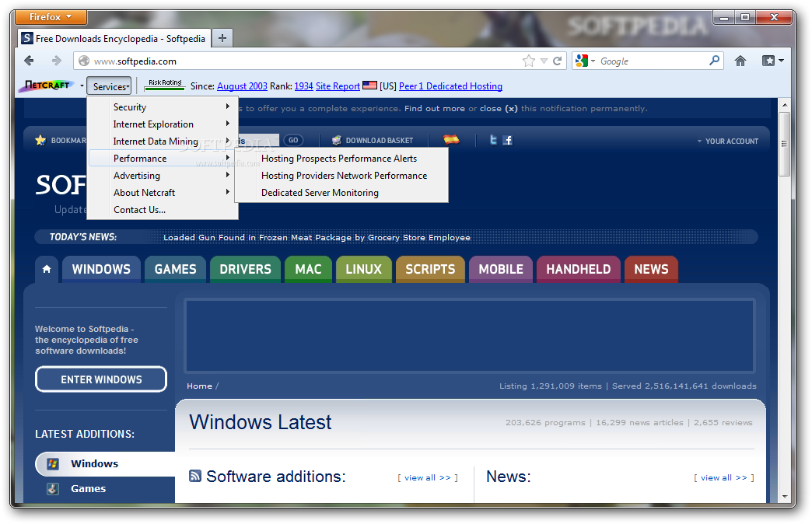Click the August 2003 link
This screenshot has height=524, width=812.
click(x=242, y=86)
